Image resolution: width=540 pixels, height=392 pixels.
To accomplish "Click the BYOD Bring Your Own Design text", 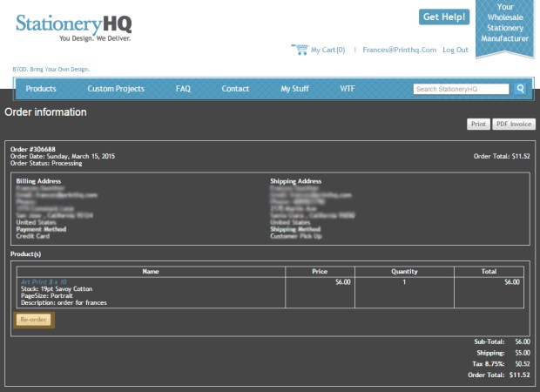I will [x=51, y=69].
